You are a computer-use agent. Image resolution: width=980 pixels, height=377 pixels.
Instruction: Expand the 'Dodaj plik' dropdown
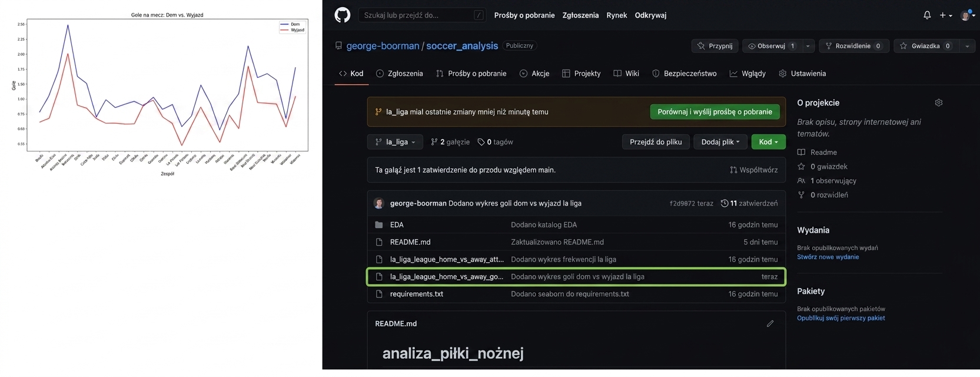pos(720,142)
